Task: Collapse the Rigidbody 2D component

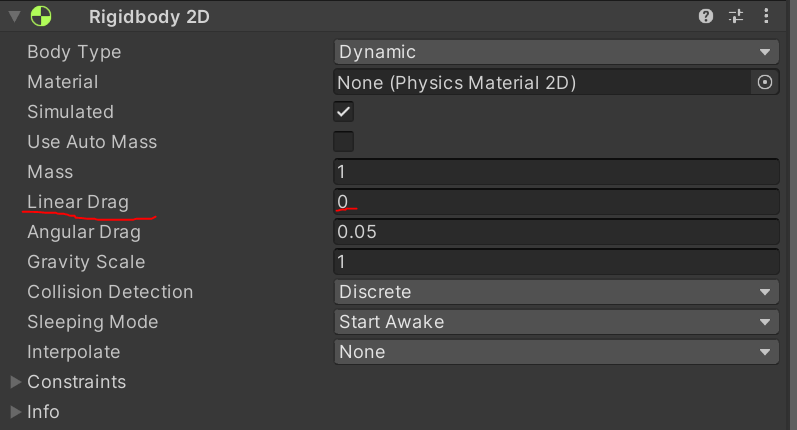Action: pyautogui.click(x=14, y=17)
